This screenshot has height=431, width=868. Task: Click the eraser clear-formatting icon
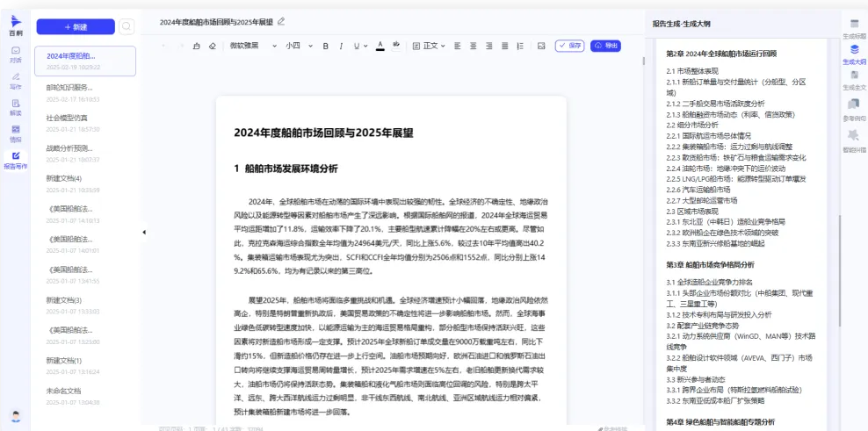click(212, 46)
